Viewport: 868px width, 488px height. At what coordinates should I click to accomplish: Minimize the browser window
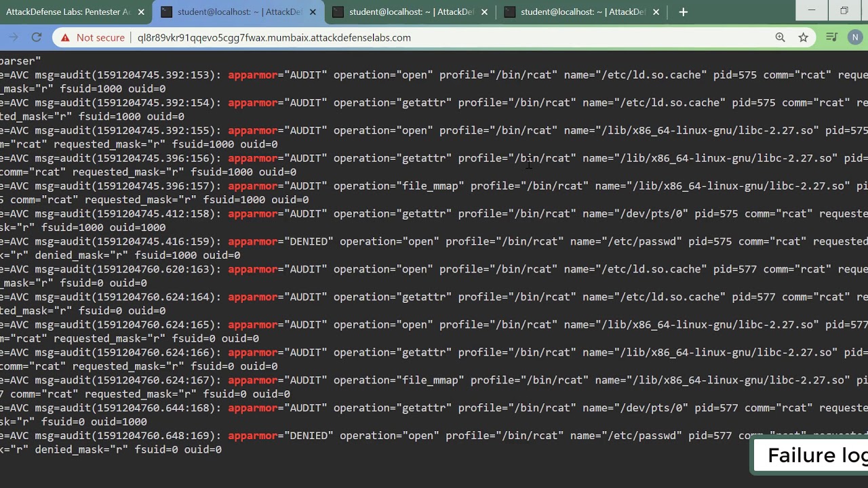812,10
